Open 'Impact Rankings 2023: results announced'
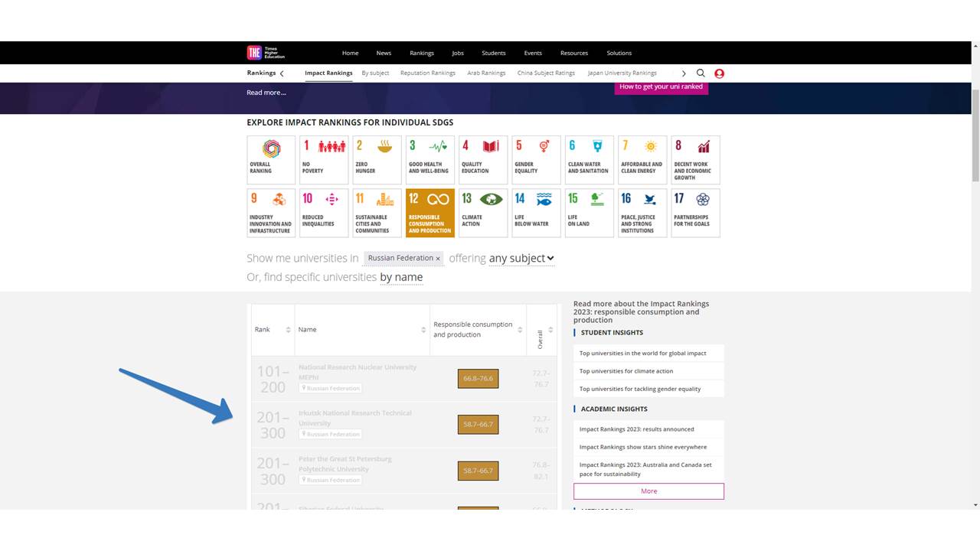 pos(637,429)
